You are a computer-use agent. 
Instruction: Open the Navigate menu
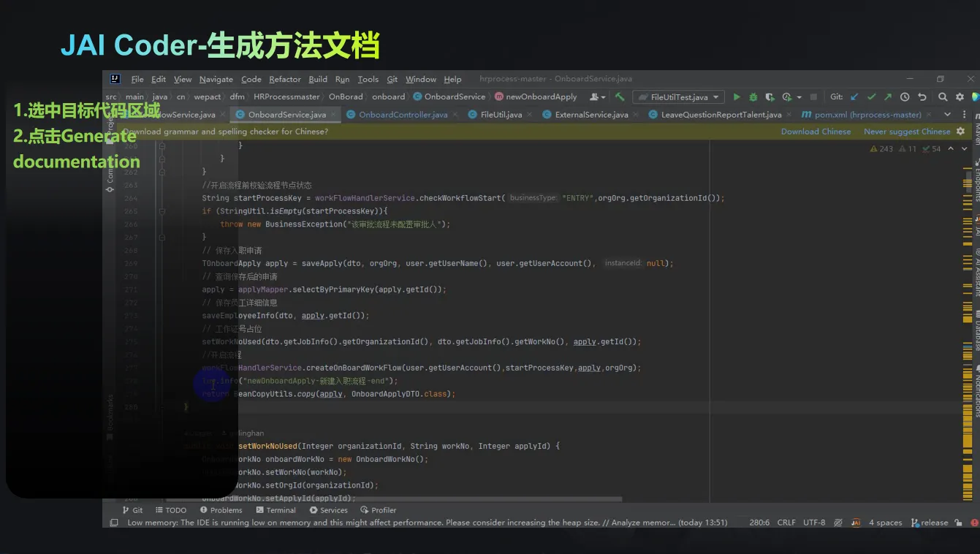(216, 79)
